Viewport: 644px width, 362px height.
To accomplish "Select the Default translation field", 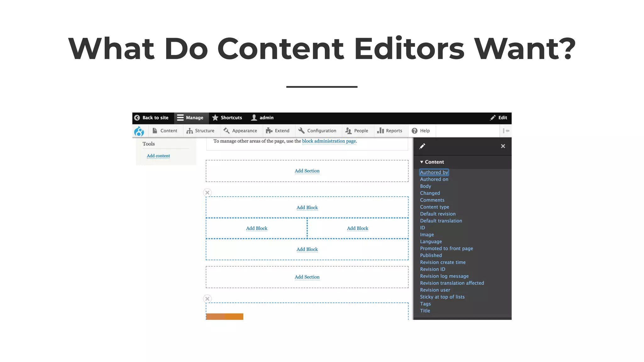I will [x=441, y=221].
